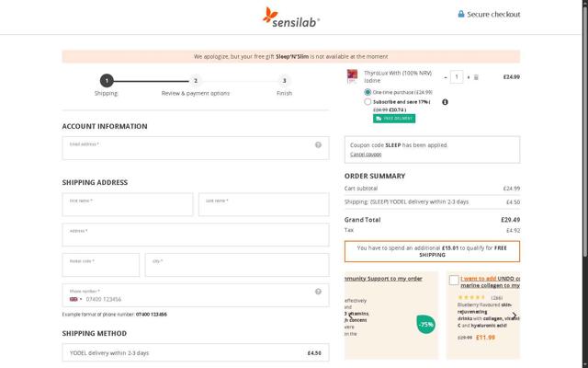The image size is (588, 368).
Task: Click the Sensilab logo
Action: [x=291, y=17]
